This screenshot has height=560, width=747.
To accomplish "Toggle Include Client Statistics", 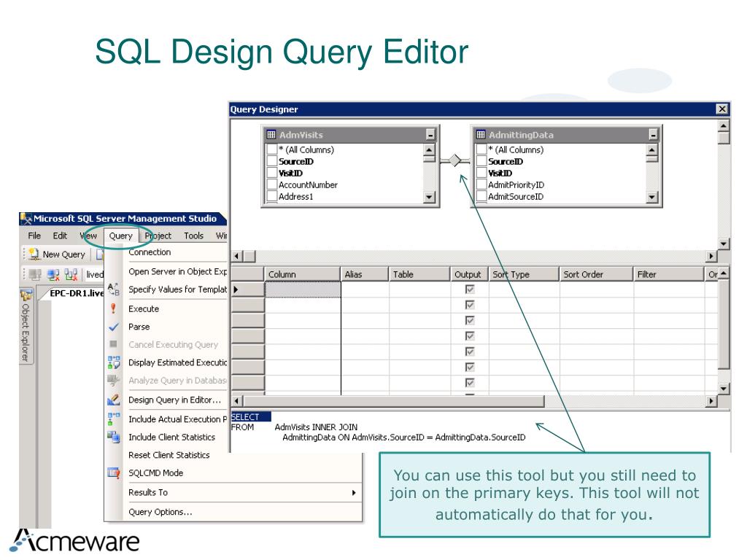I will click(171, 437).
